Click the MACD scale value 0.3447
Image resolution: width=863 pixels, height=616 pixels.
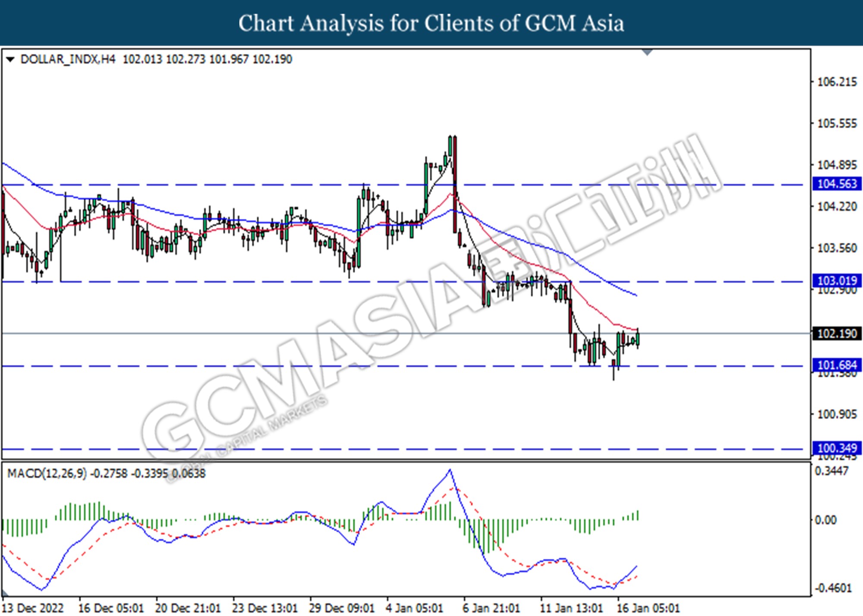(x=832, y=471)
